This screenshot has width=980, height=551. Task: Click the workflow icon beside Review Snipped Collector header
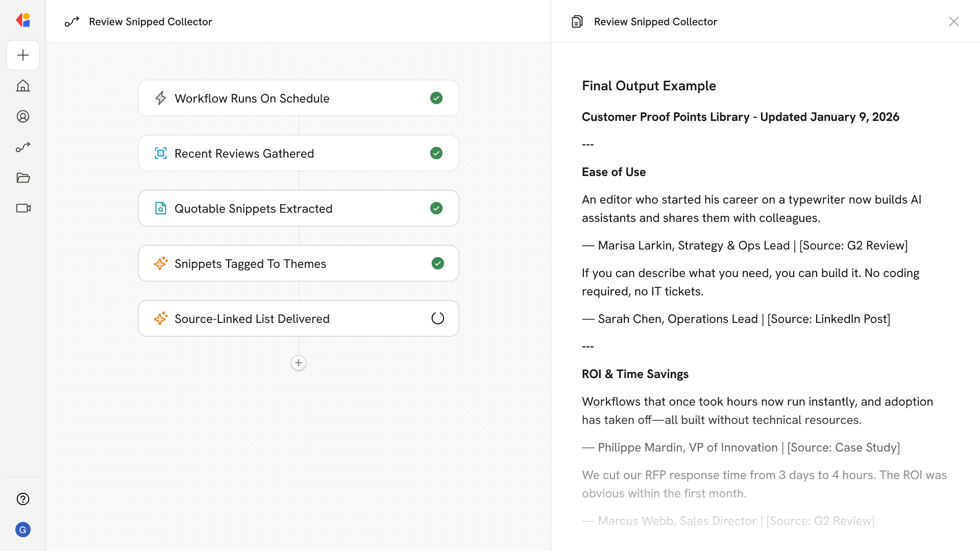click(x=71, y=21)
